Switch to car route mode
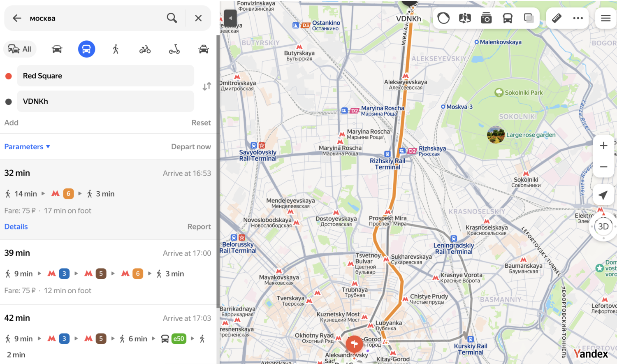 point(57,49)
